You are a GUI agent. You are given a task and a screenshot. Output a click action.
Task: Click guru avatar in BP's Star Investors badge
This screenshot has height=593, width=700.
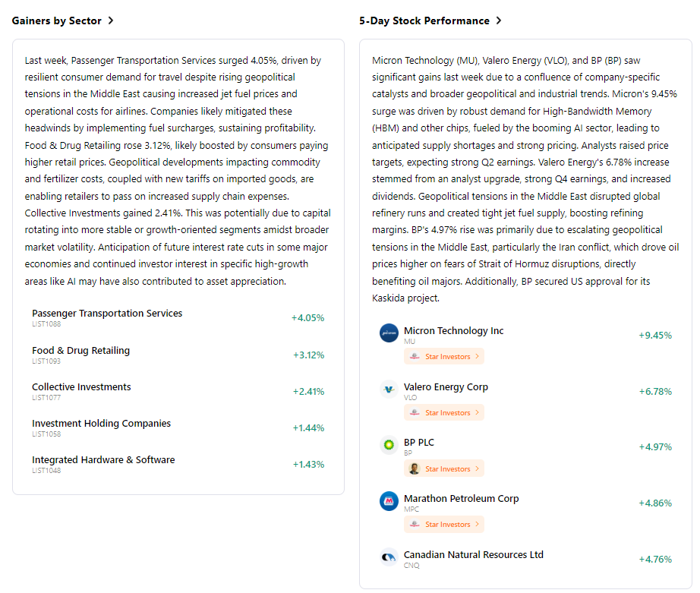pos(414,468)
